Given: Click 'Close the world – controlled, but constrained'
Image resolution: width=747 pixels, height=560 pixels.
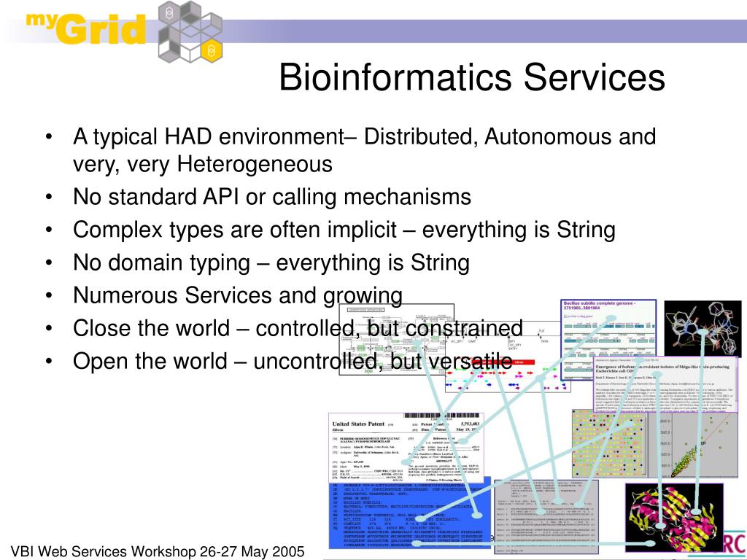Looking at the screenshot, I should coord(298,328).
